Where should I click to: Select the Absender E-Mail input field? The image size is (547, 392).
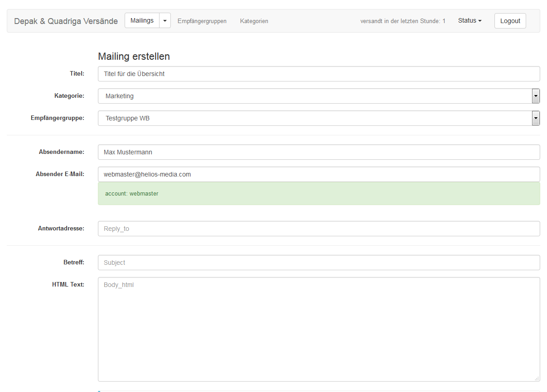coord(319,174)
